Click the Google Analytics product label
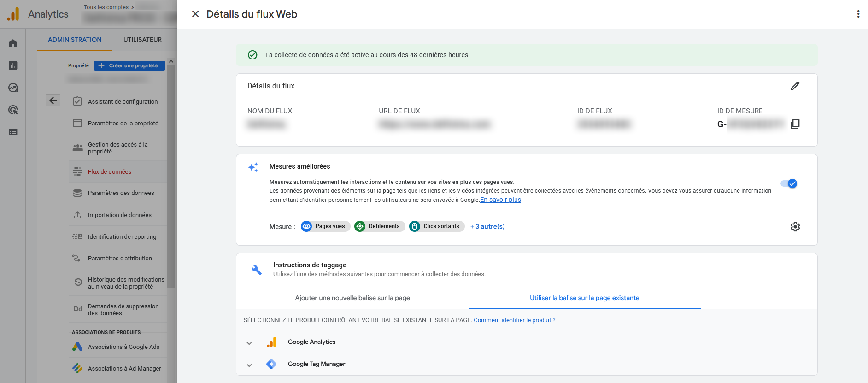 (x=312, y=342)
